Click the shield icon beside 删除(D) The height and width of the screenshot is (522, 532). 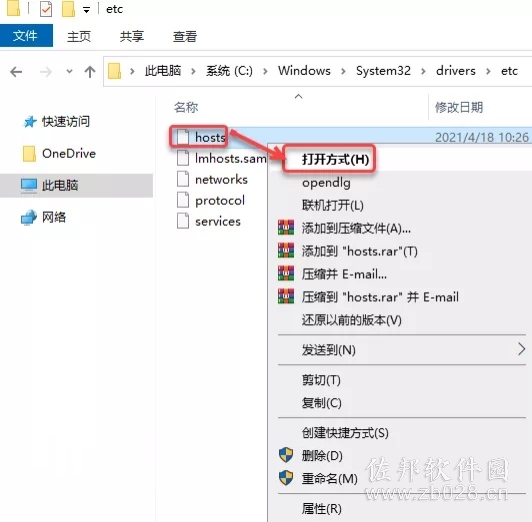click(x=286, y=455)
